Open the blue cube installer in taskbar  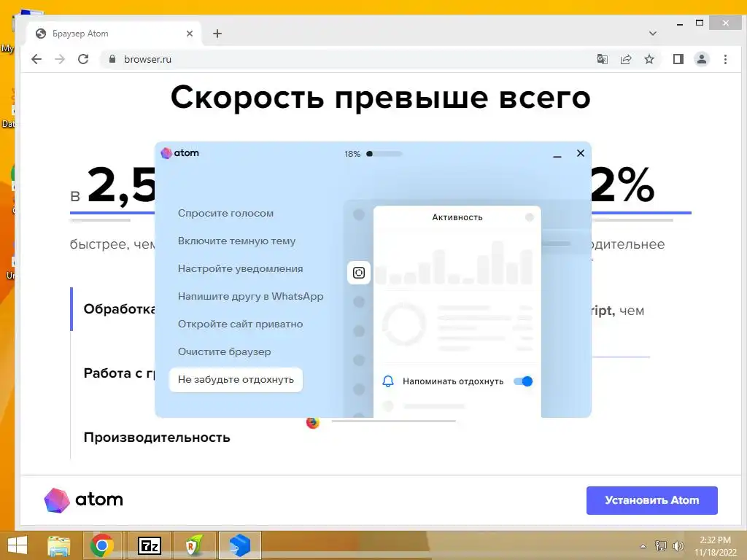pos(239,545)
